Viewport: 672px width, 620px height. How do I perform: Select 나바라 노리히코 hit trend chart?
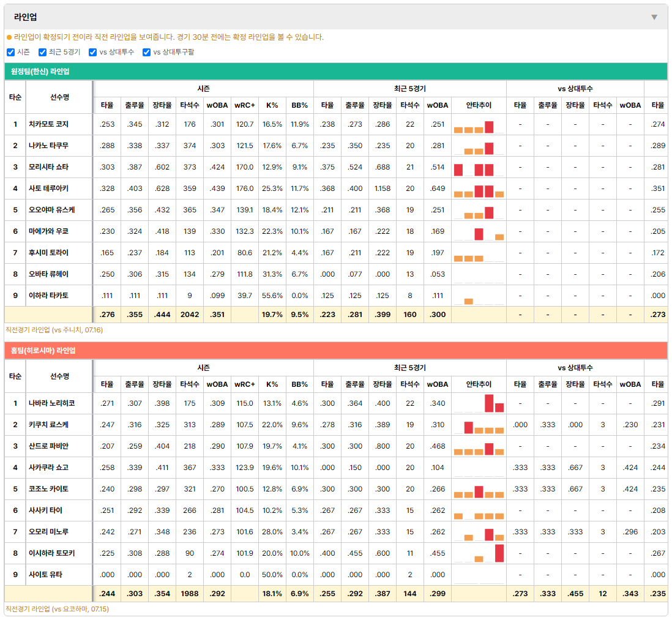pos(479,403)
